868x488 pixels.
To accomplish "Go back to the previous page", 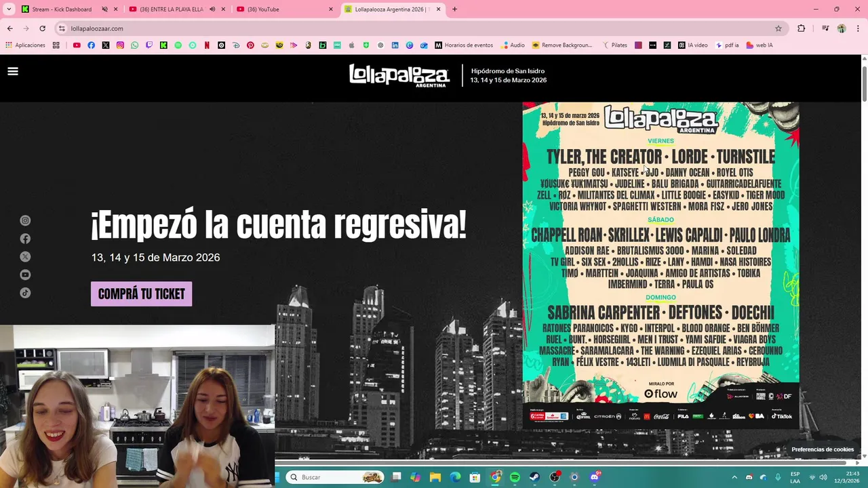I will pyautogui.click(x=9, y=28).
